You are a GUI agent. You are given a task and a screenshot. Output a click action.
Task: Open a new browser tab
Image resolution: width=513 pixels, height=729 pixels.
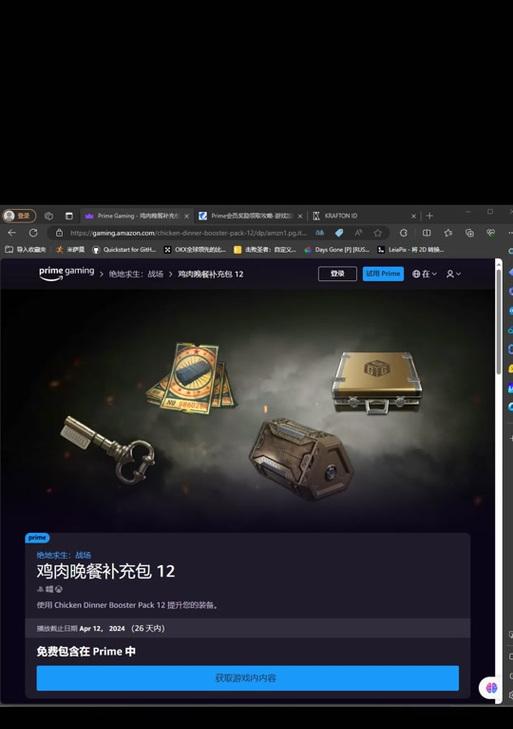click(x=429, y=216)
